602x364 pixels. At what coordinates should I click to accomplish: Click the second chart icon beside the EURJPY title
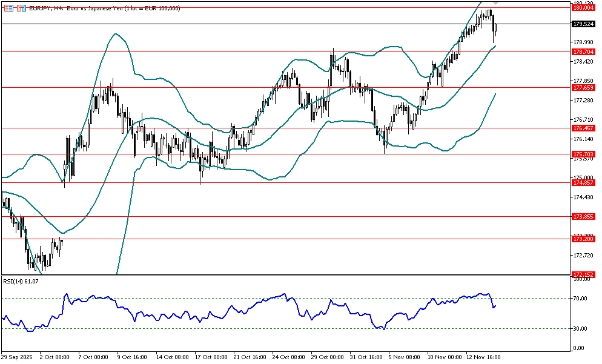(x=21, y=8)
